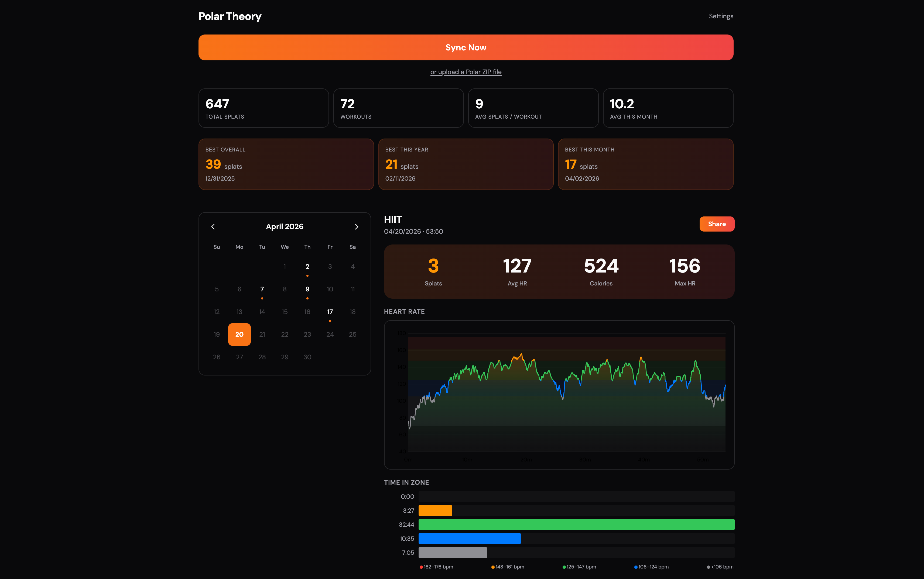Upload a Polar ZIP file
Screen dimensions: 924x579
tap(466, 72)
